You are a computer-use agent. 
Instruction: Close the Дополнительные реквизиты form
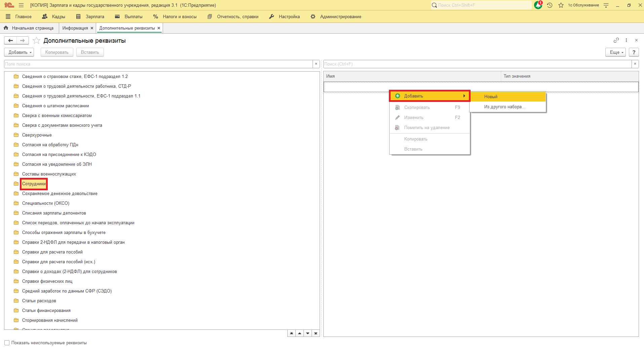tap(636, 40)
